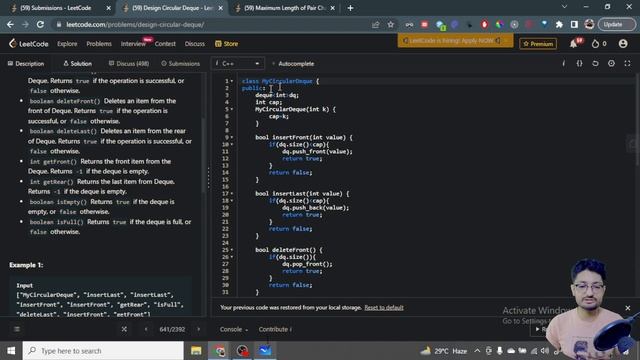This screenshot has height=360, width=640.
Task: Click the code format braces icon
Action: pyautogui.click(x=579, y=63)
